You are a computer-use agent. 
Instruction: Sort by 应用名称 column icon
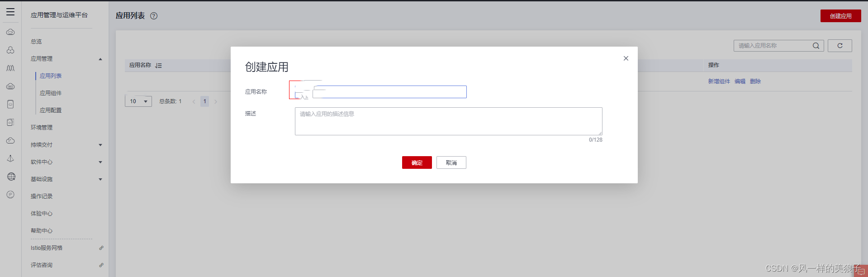[158, 66]
